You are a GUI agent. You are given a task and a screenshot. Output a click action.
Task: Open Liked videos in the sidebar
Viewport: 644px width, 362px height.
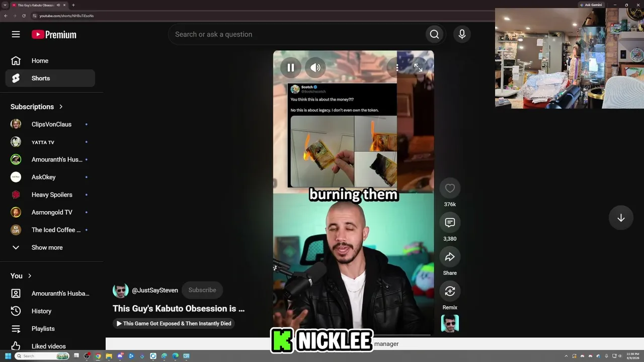(x=50, y=346)
